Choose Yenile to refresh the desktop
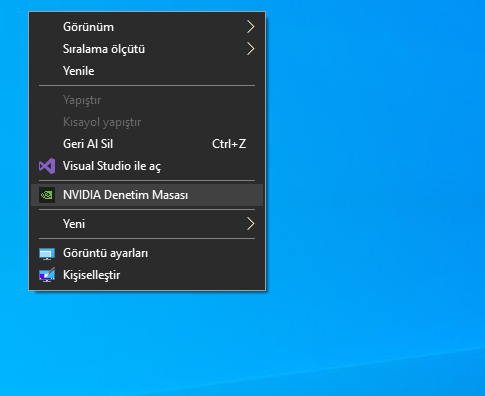This screenshot has width=485, height=396. click(x=147, y=71)
